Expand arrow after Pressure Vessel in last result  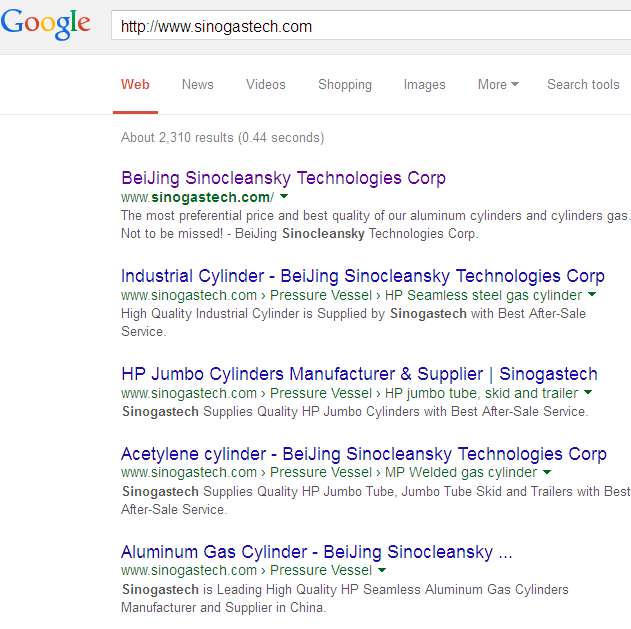382,569
